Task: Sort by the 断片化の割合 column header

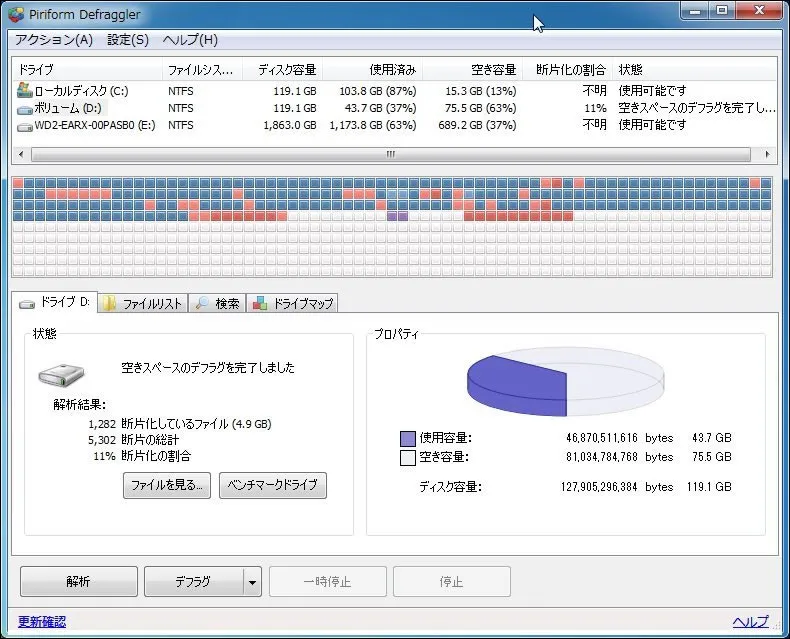Action: click(x=568, y=70)
